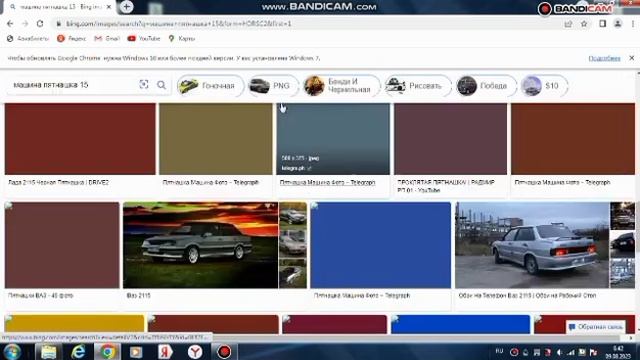Click the Ваз 2115 caption text
The image size is (640, 360).
138,295
